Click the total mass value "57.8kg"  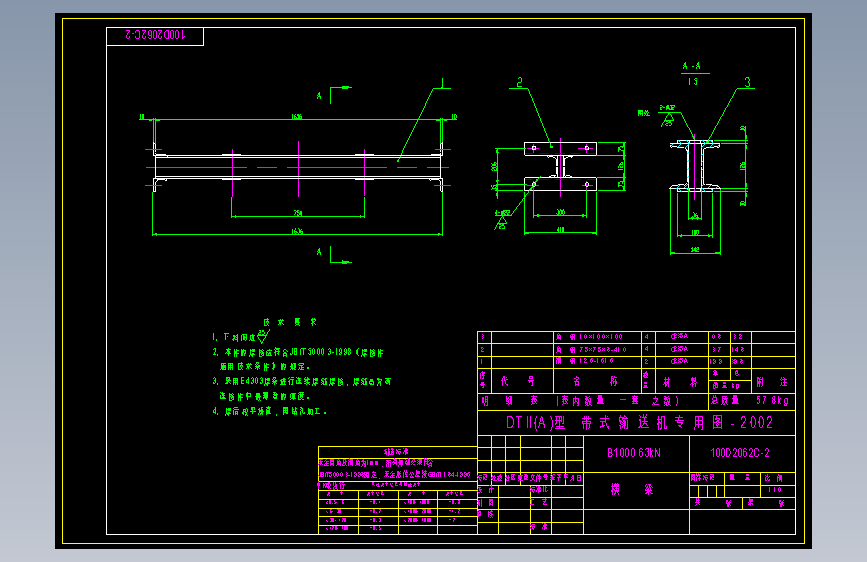pos(772,400)
